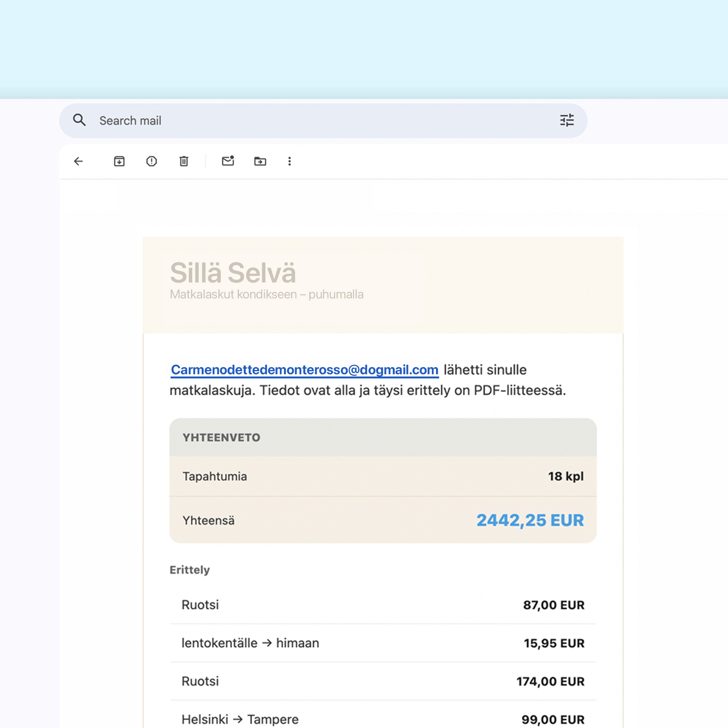Screen dimensions: 728x728
Task: Click the back arrow to inbox
Action: tap(78, 161)
